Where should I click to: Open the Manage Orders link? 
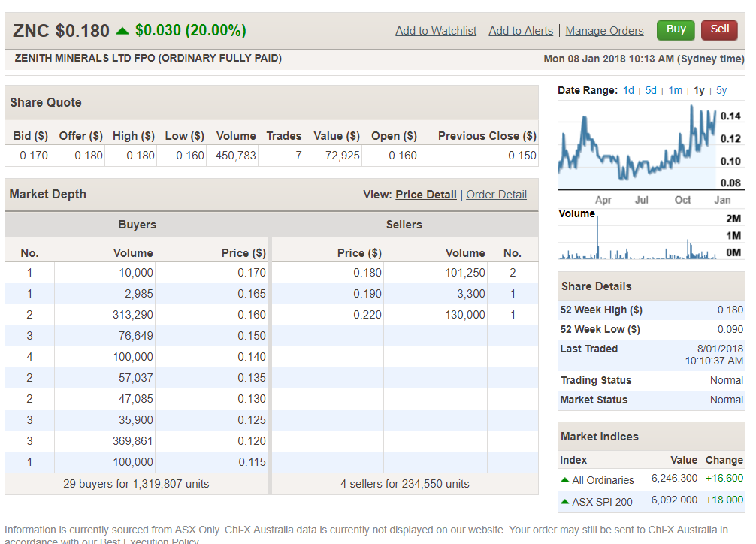(x=604, y=31)
